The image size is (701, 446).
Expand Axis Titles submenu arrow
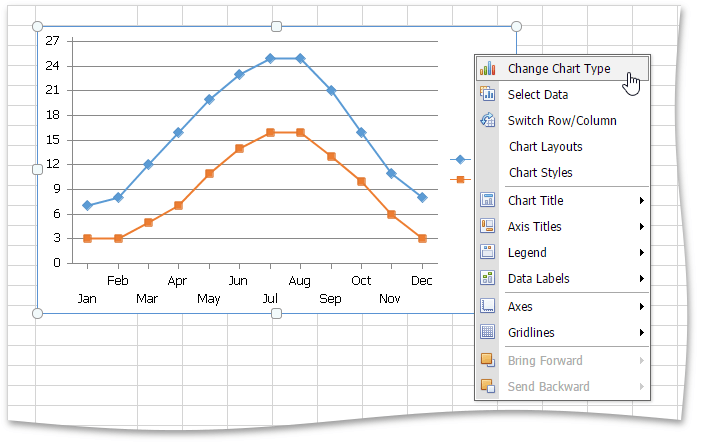point(642,227)
